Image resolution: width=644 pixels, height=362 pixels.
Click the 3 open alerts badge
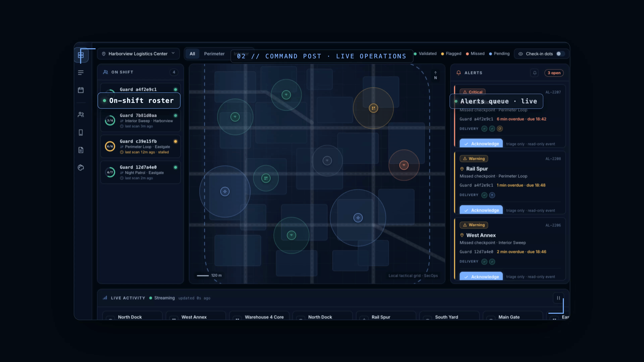pyautogui.click(x=554, y=73)
